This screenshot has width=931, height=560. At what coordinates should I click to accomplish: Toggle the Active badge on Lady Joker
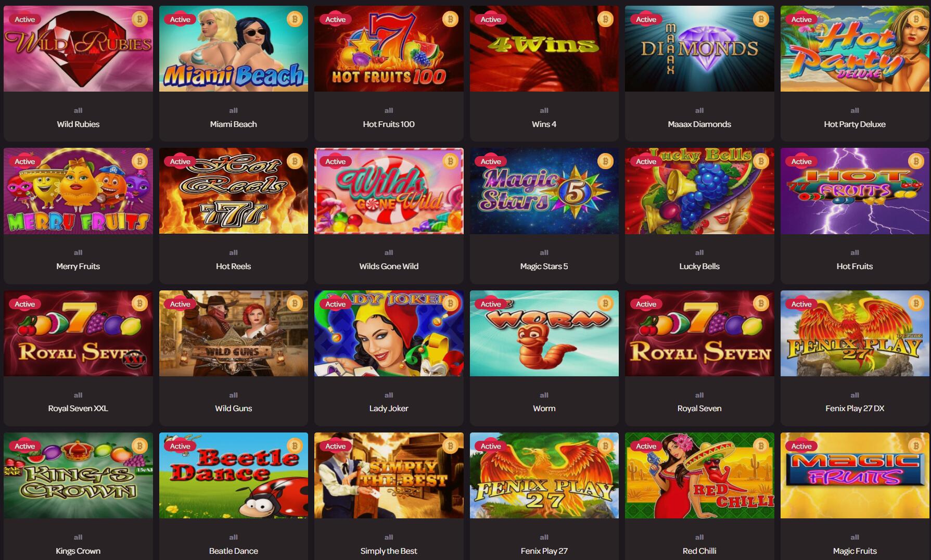coord(335,304)
